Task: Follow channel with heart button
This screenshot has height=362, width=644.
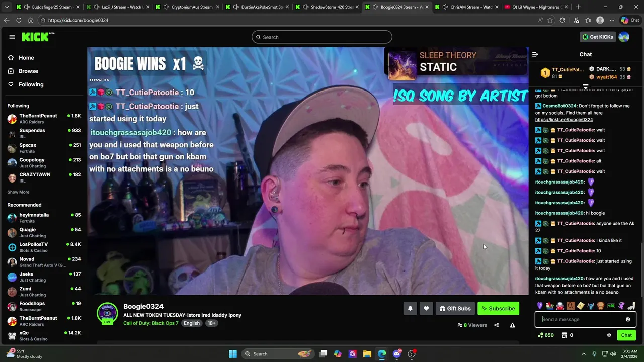Action: tap(426, 308)
